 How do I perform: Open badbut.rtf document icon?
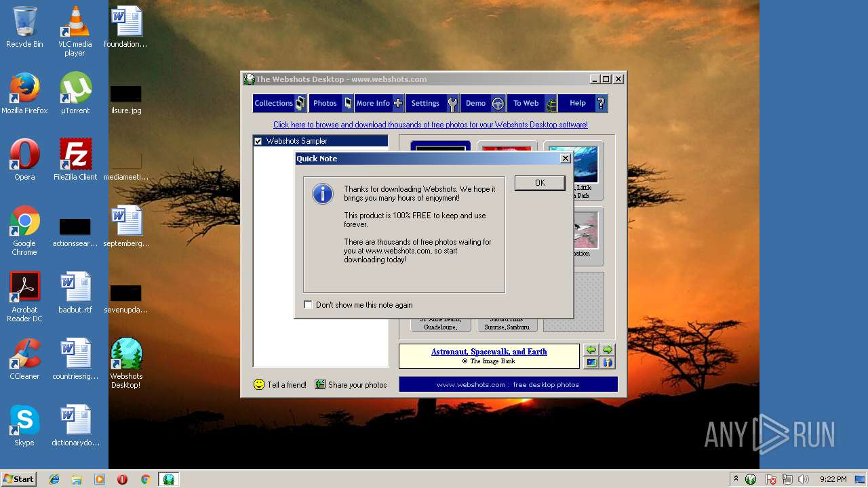[75, 293]
